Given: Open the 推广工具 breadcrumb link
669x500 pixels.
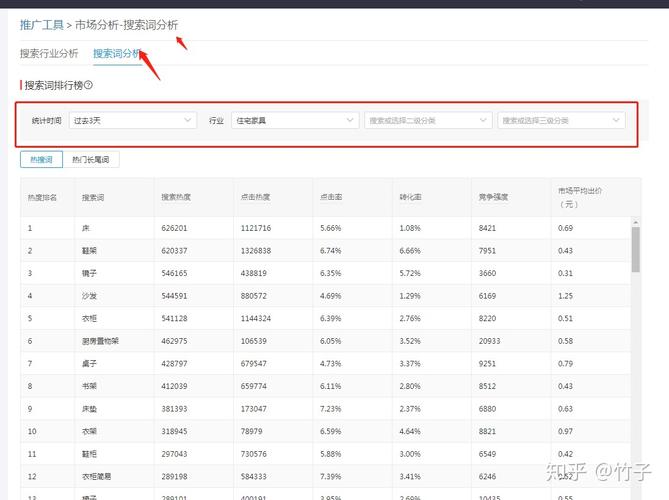Looking at the screenshot, I should pos(41,25).
